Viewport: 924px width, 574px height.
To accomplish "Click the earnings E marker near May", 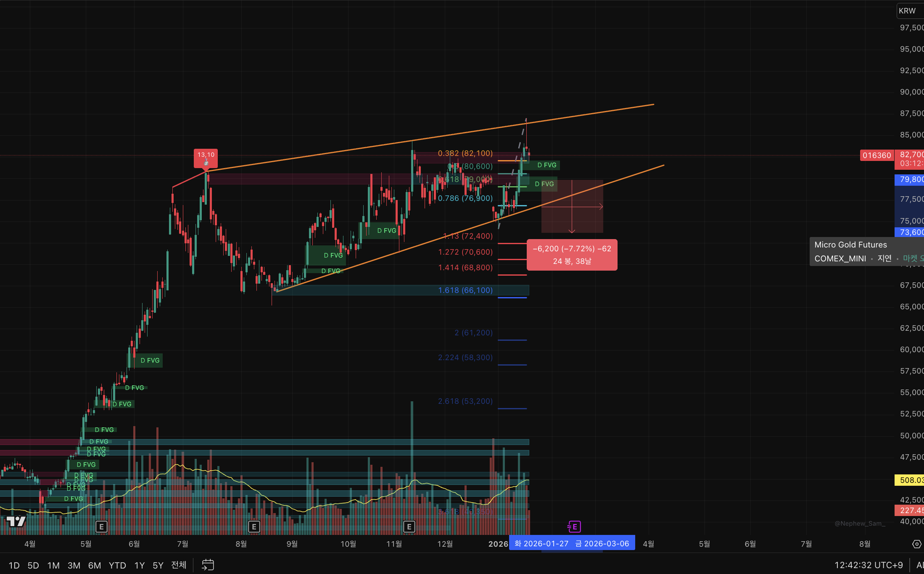I will tap(101, 527).
